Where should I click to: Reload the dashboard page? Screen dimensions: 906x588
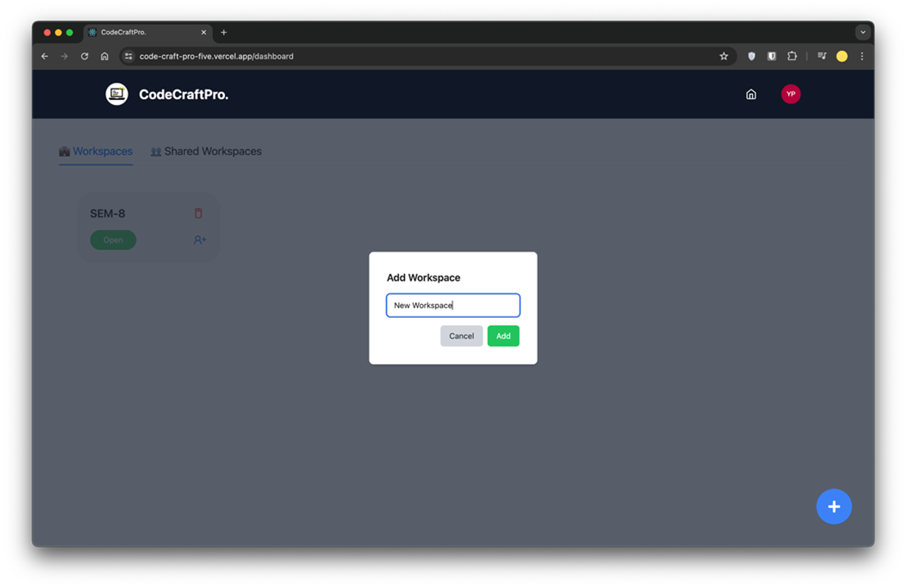point(85,56)
